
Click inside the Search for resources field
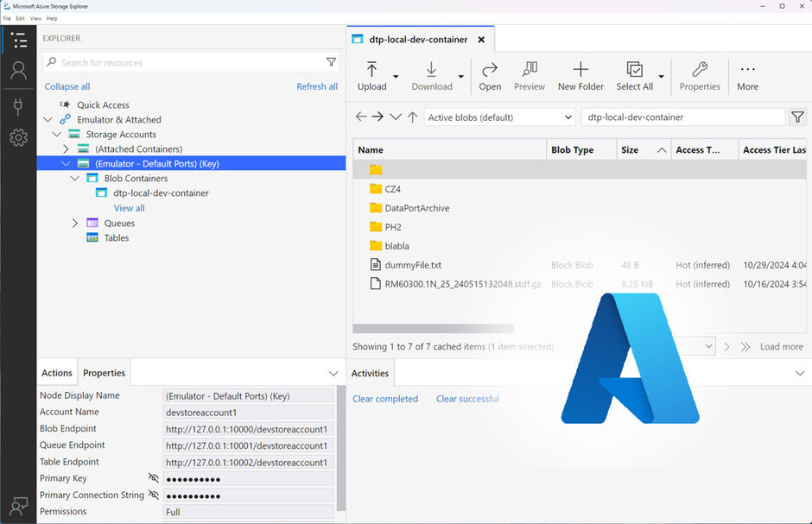[173, 62]
